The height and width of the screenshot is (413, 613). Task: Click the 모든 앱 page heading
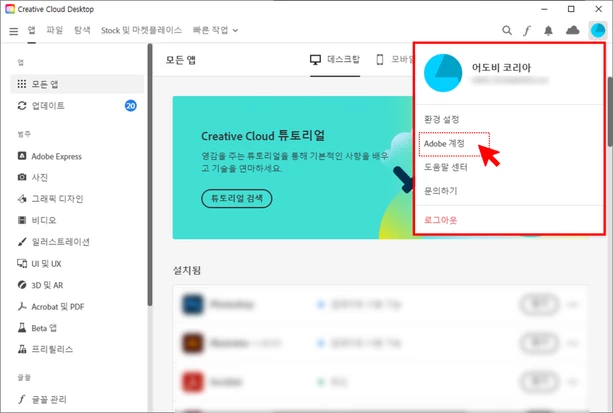click(181, 60)
